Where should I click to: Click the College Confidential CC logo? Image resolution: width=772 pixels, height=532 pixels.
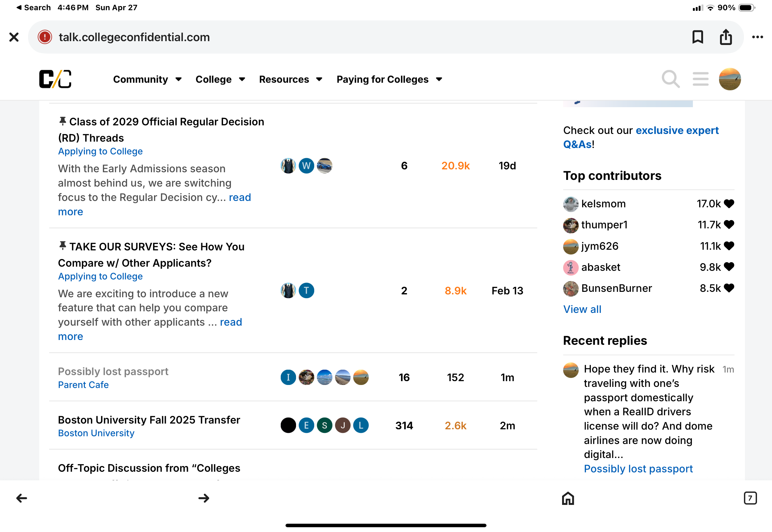(x=55, y=79)
